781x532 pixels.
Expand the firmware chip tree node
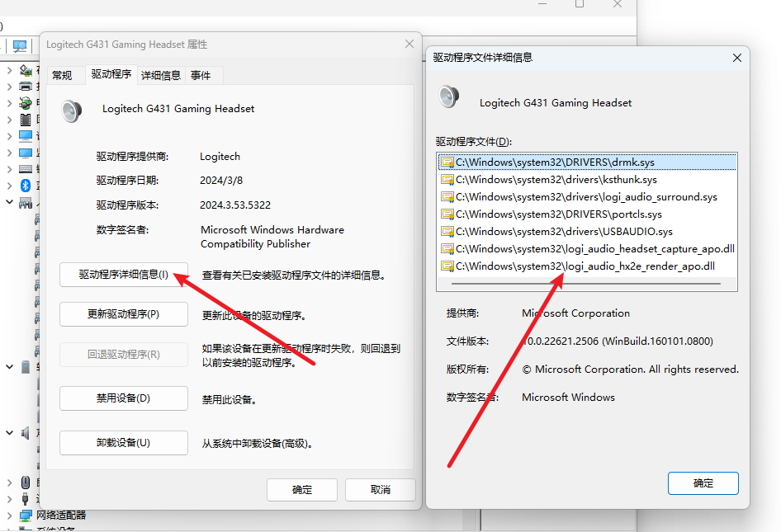tap(9, 120)
